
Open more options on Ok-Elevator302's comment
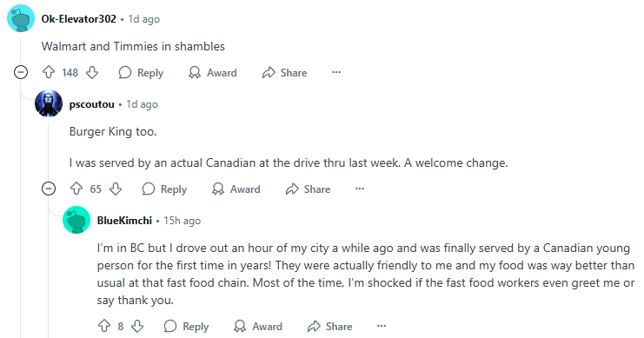click(x=336, y=72)
